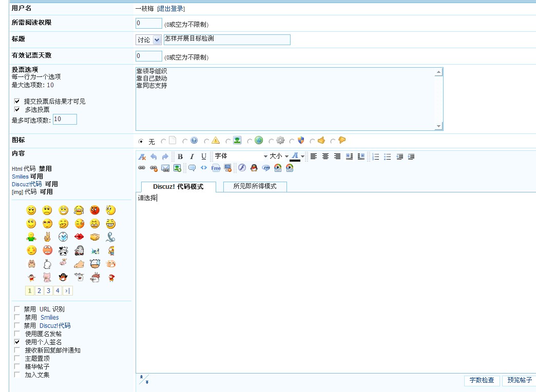This screenshot has width=536, height=392.
Task: Center-align text in the editor
Action: (326, 156)
